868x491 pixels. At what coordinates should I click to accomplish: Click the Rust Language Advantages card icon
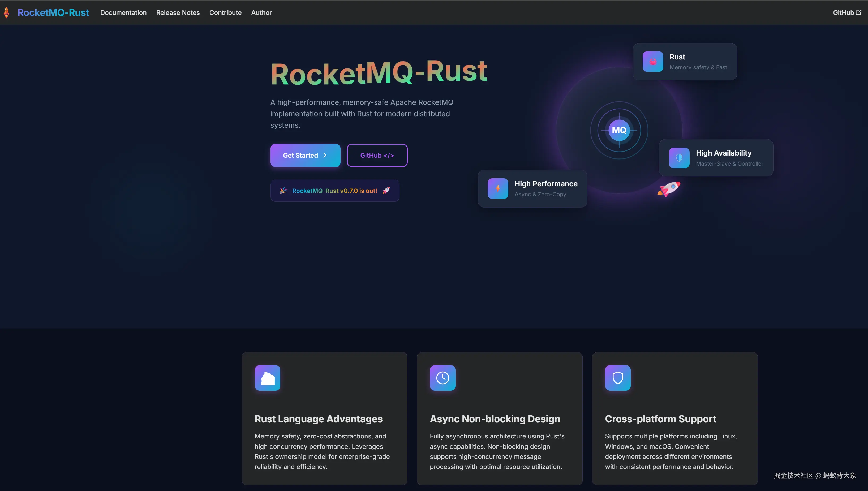pyautogui.click(x=267, y=378)
